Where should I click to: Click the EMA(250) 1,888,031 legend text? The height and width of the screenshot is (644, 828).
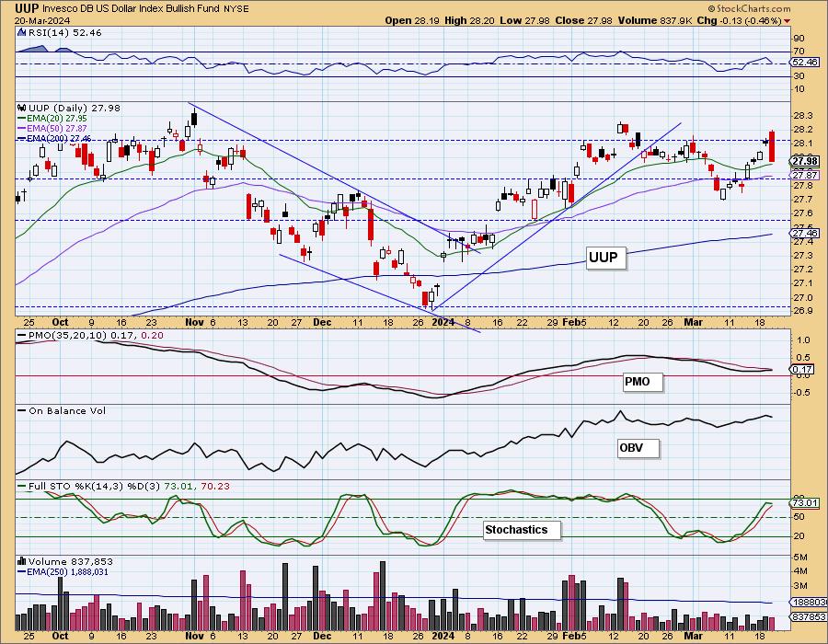67,571
